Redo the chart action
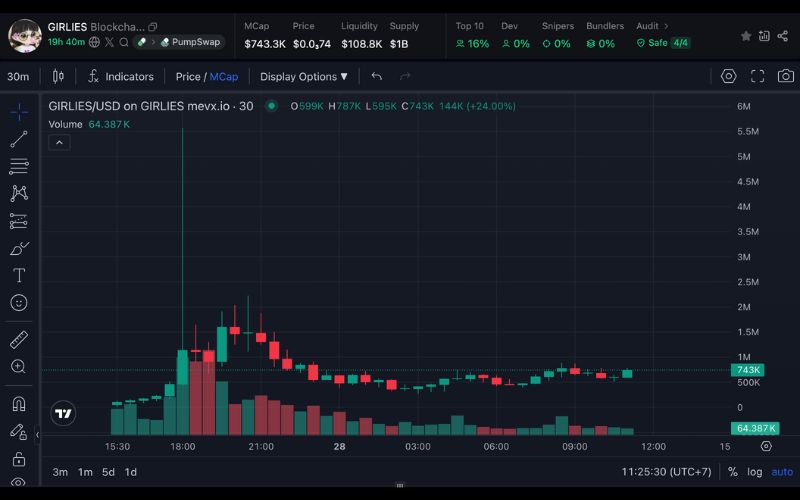 405,76
